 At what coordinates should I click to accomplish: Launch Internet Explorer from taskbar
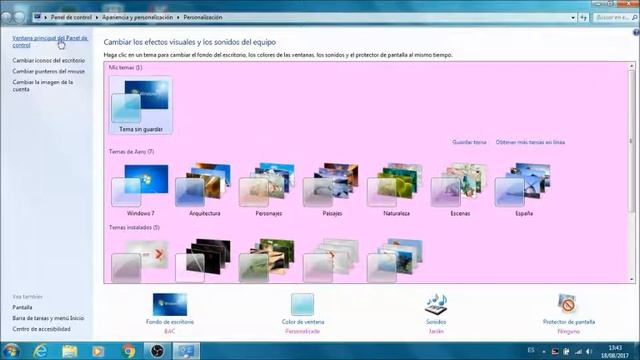[40, 351]
